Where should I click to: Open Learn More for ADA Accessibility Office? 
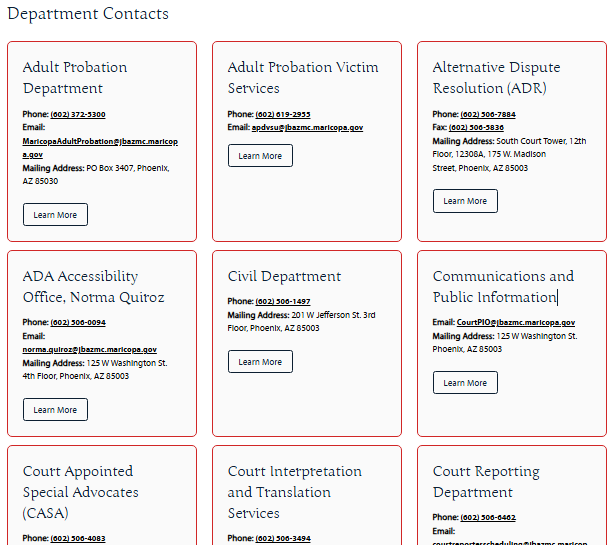(55, 410)
